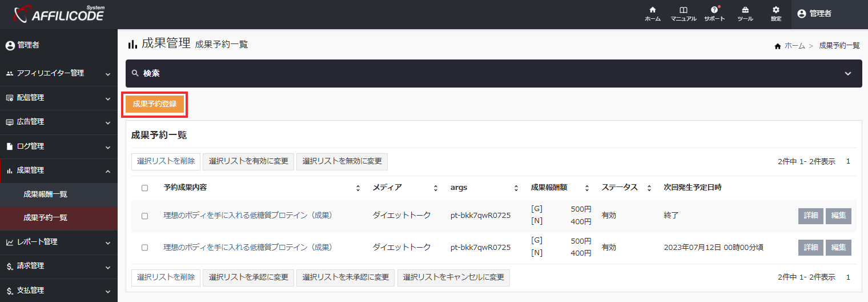Click the ホーム breadcrumb link

click(x=794, y=46)
